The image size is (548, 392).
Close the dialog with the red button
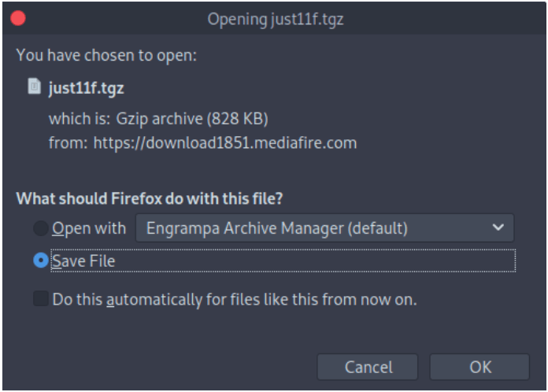point(17,18)
